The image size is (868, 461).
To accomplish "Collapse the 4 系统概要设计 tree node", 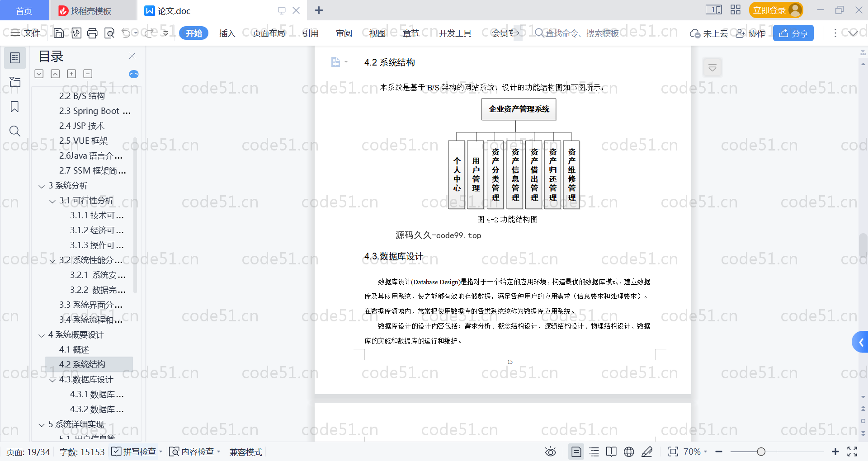I will click(42, 335).
